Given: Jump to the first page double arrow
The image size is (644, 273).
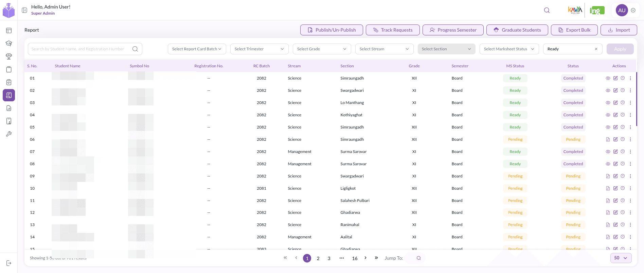Looking at the screenshot, I should coord(285,258).
